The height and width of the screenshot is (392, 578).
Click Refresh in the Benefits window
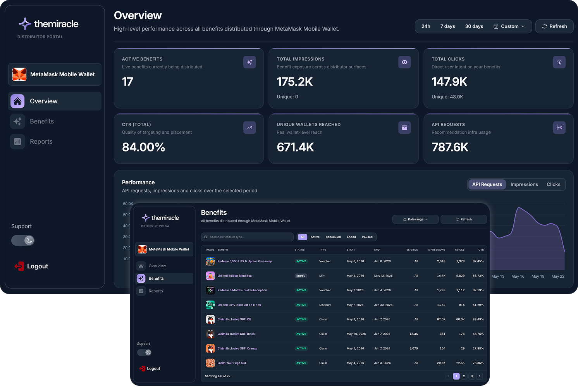[x=464, y=219]
